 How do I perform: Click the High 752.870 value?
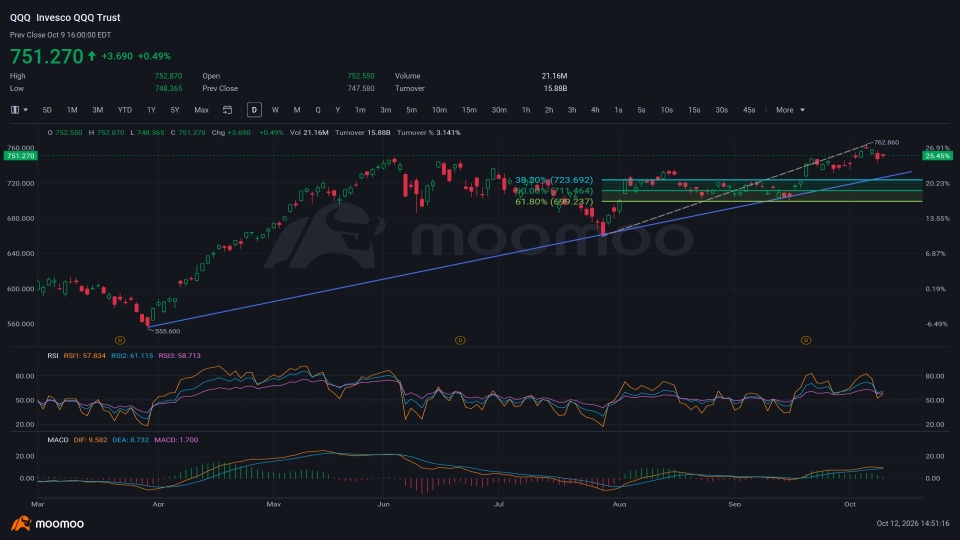pyautogui.click(x=168, y=77)
